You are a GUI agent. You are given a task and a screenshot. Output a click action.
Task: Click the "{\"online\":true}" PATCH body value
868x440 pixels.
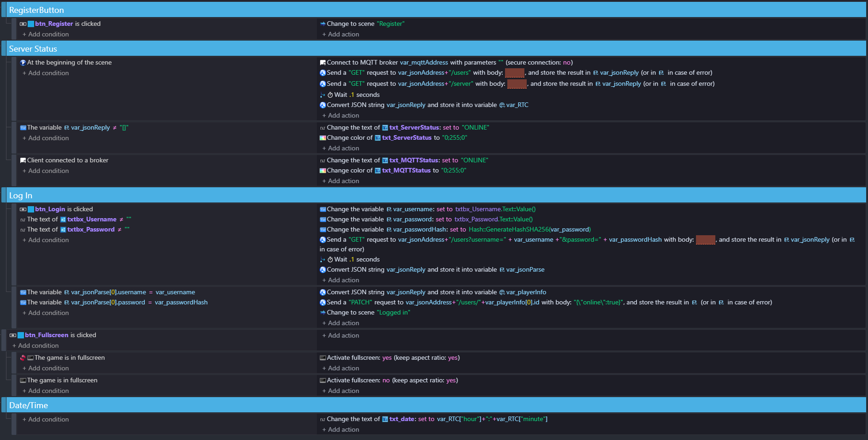(x=598, y=303)
